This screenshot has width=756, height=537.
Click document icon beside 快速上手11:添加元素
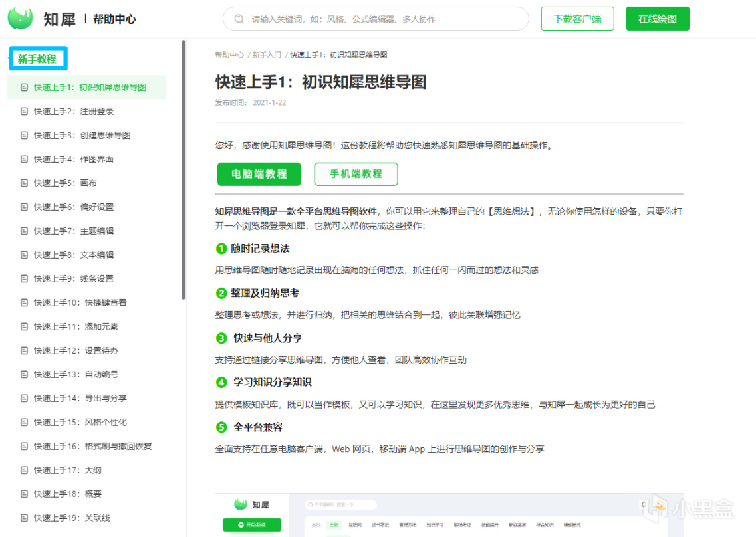pyautogui.click(x=24, y=326)
